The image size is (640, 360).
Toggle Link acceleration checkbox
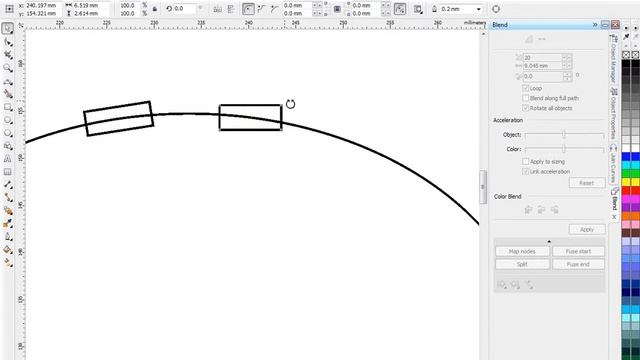[526, 171]
